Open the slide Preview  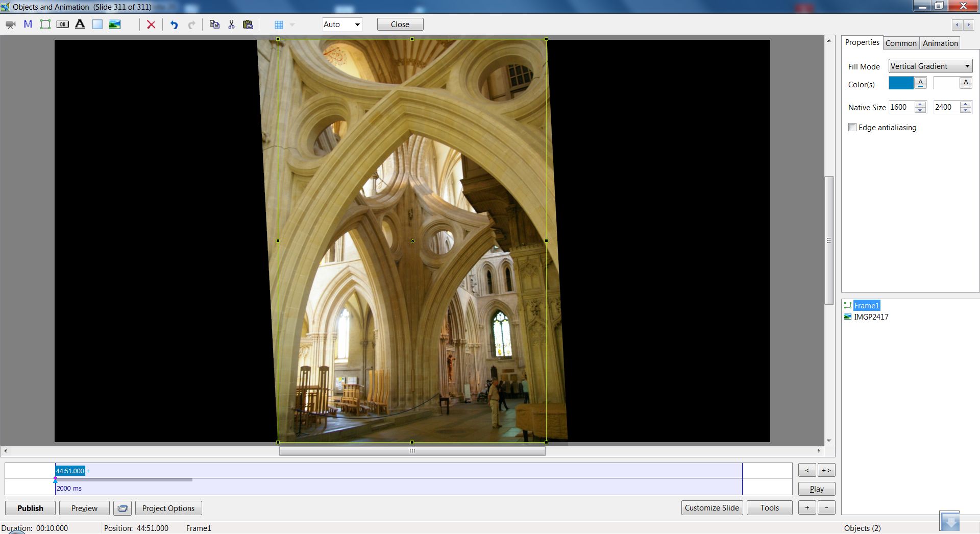click(84, 508)
